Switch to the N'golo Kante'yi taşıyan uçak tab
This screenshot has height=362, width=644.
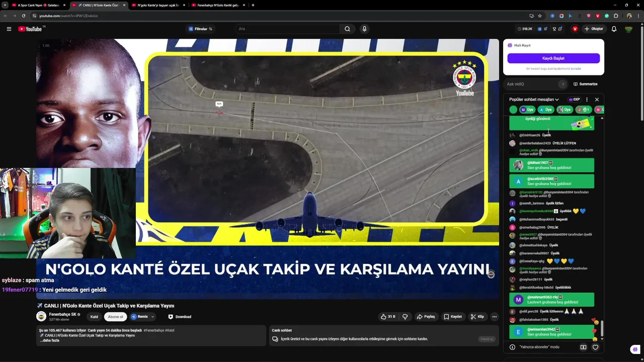tap(158, 5)
